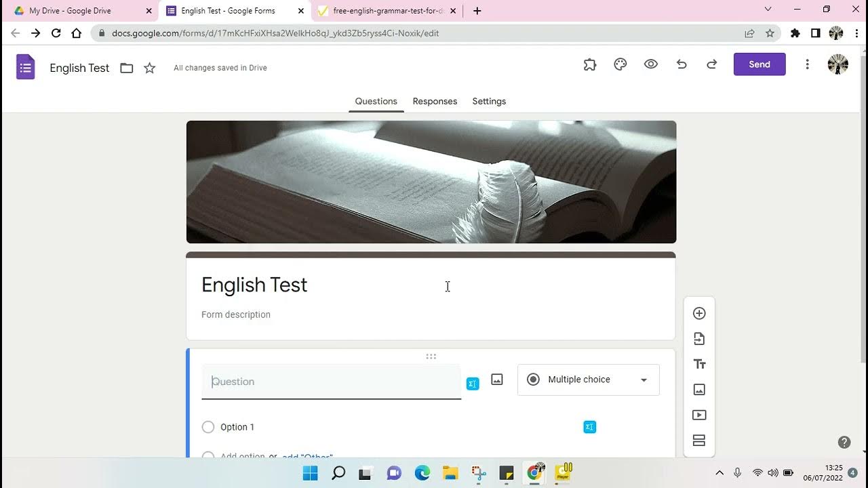Click the Question input field
Image resolution: width=868 pixels, height=488 pixels.
click(331, 382)
